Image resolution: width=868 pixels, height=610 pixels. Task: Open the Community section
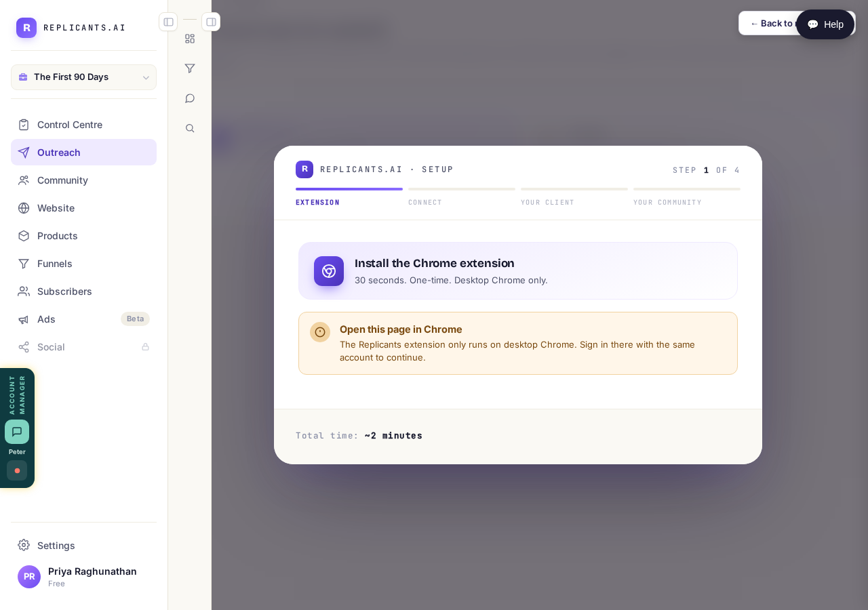pos(83,180)
